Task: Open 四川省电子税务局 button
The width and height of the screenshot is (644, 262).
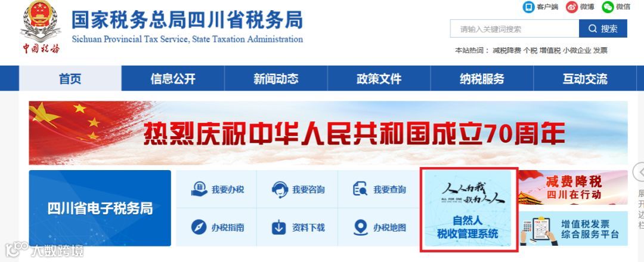Action: tap(100, 208)
